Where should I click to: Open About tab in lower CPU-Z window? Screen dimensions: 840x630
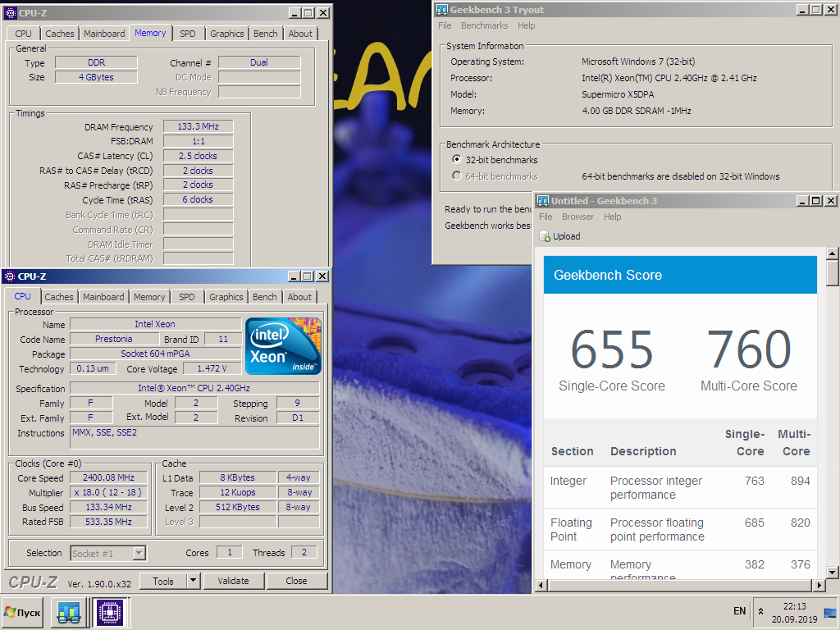(x=299, y=297)
